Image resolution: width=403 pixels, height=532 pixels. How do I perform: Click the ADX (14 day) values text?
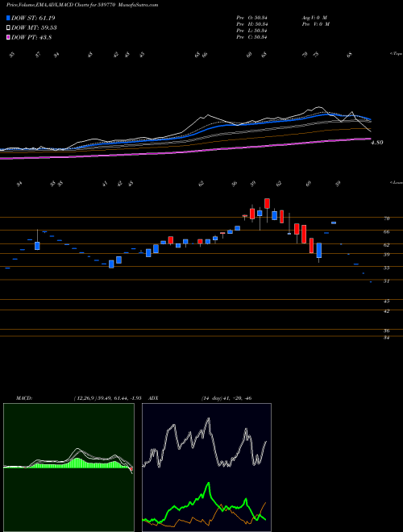pyautogui.click(x=226, y=398)
